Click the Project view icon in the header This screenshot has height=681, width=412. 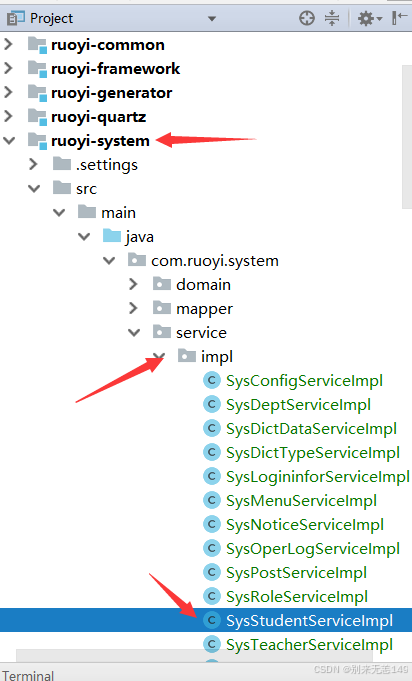point(16,19)
